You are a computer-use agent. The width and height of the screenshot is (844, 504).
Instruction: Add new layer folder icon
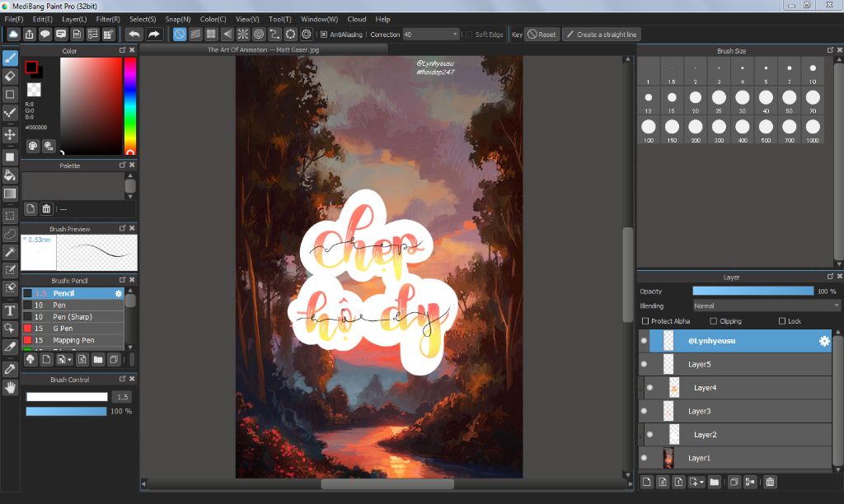(x=715, y=482)
